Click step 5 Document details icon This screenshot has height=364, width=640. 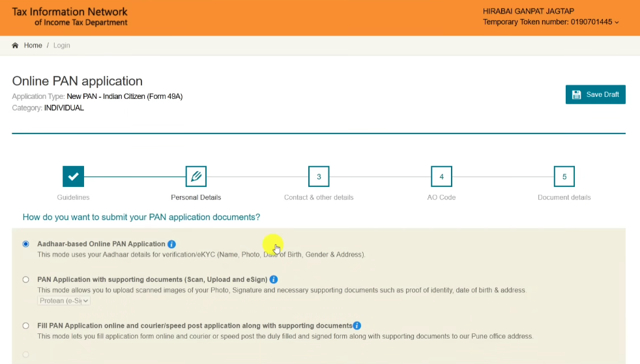[x=564, y=176]
